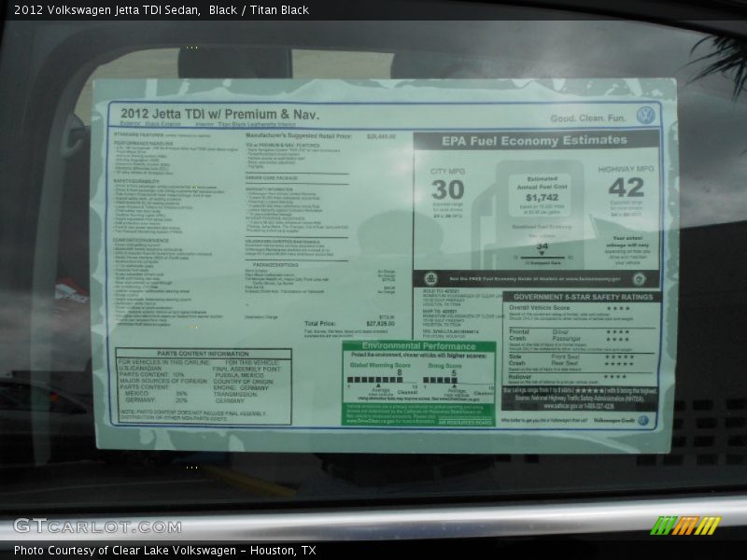Click the 'PUEBLA, MEXICO' assembly point text
747x560 pixels.
pos(240,375)
